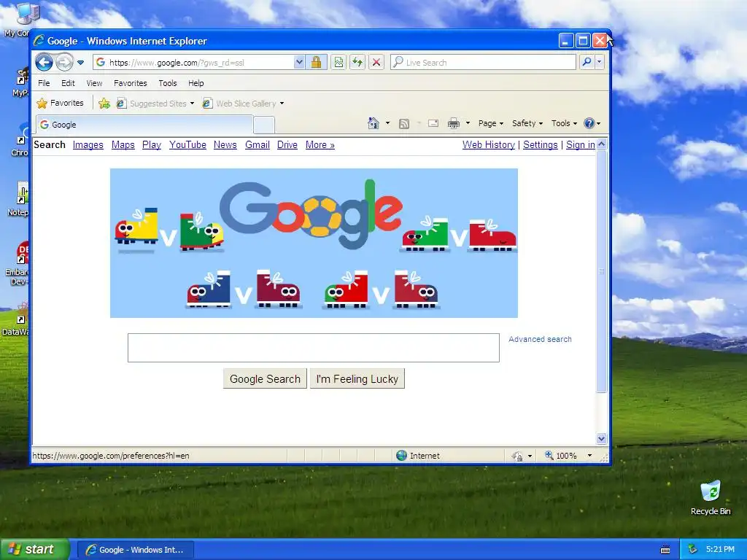Expand the Home button dropdown arrow

(387, 123)
